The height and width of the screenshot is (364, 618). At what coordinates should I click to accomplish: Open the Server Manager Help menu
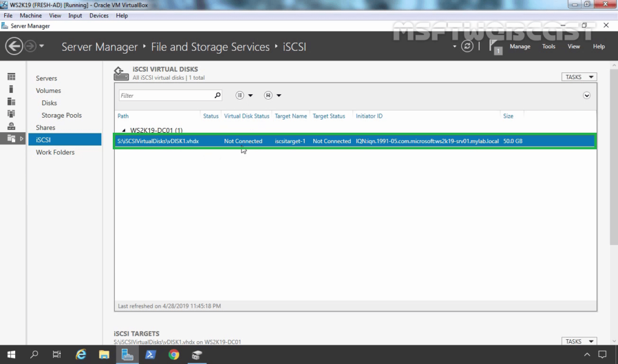[599, 46]
